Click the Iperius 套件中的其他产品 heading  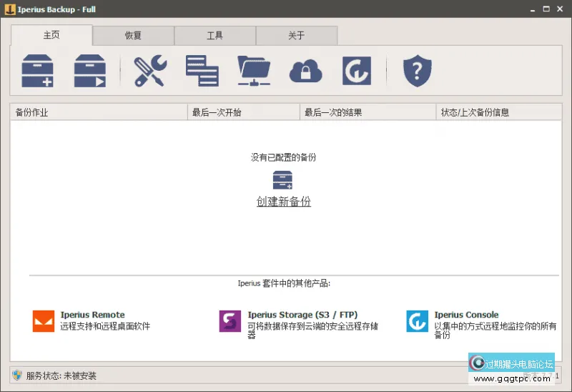[284, 283]
